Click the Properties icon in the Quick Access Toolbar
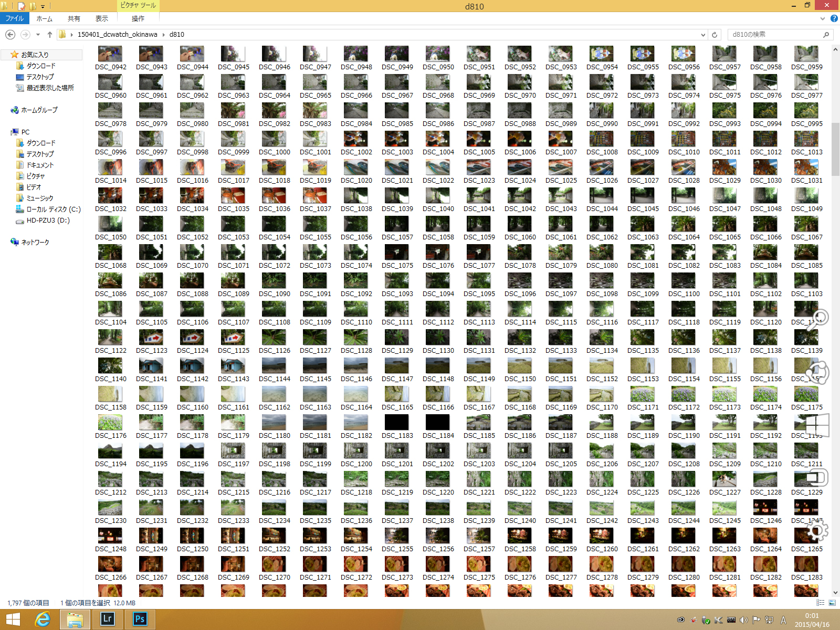 point(22,6)
